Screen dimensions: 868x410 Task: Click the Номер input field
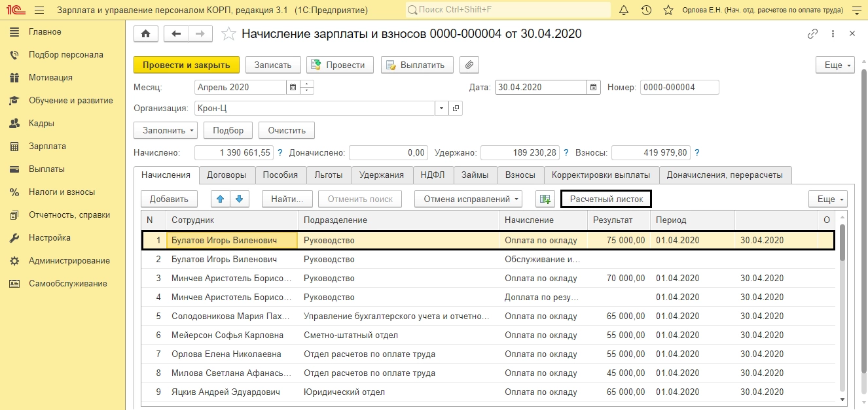[x=679, y=87]
